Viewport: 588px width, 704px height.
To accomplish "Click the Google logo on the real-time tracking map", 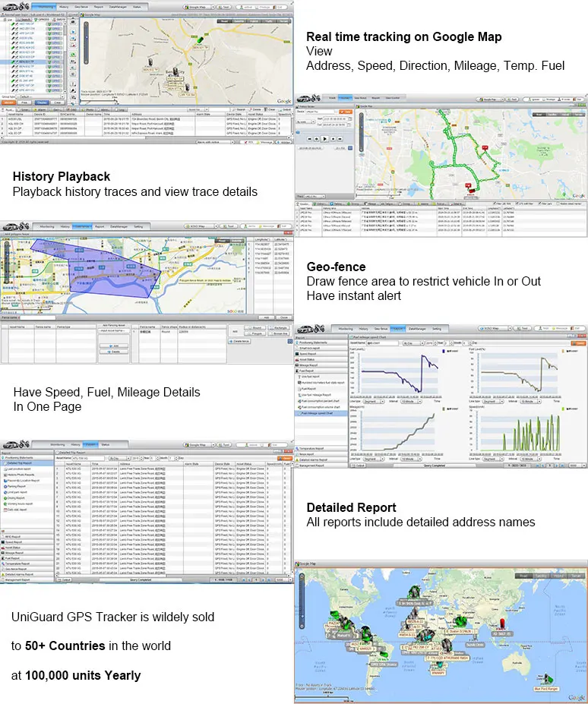I will [283, 101].
